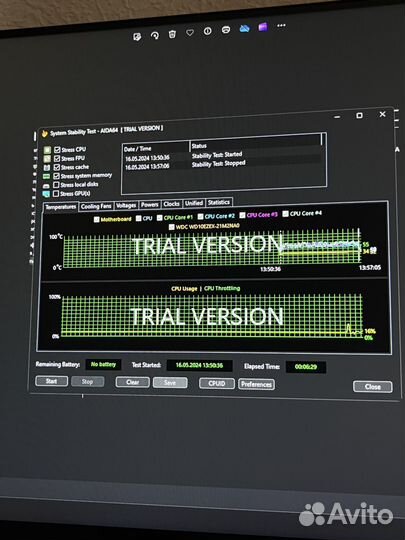
Task: Click the Elapsed Time value 00:06:29
Action: [x=306, y=366]
